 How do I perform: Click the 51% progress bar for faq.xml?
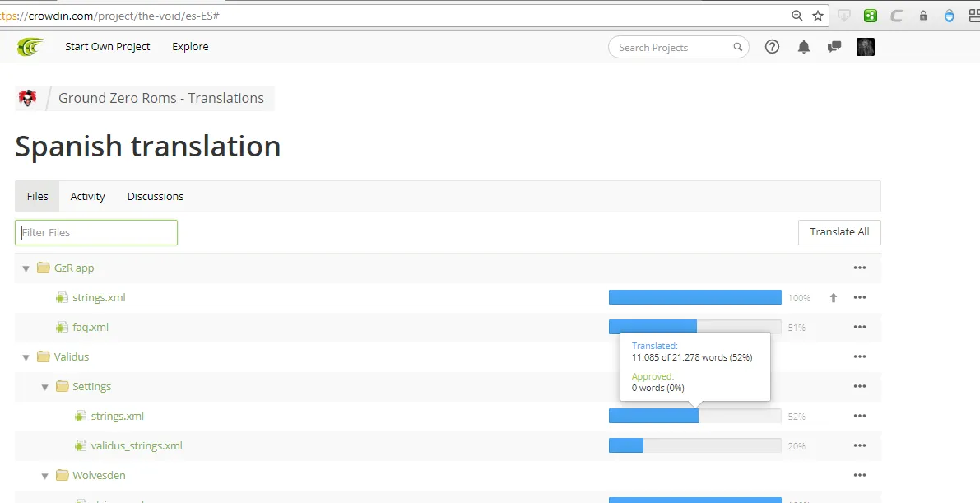[x=695, y=327]
